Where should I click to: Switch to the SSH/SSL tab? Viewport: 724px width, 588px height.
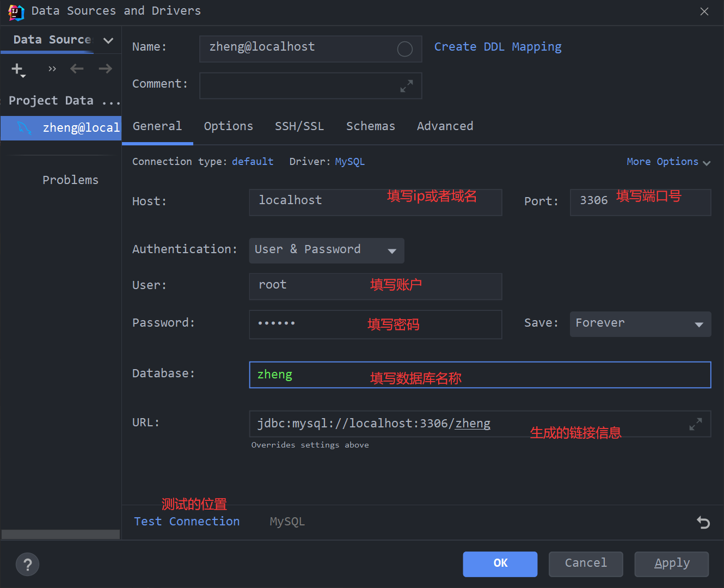299,126
